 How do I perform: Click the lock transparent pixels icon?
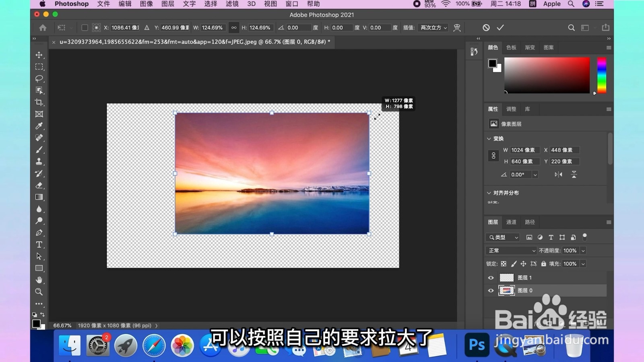(x=504, y=263)
